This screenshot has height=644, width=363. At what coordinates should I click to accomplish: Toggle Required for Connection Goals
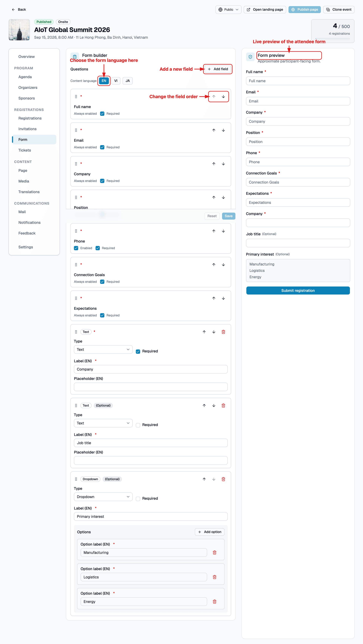(x=102, y=282)
